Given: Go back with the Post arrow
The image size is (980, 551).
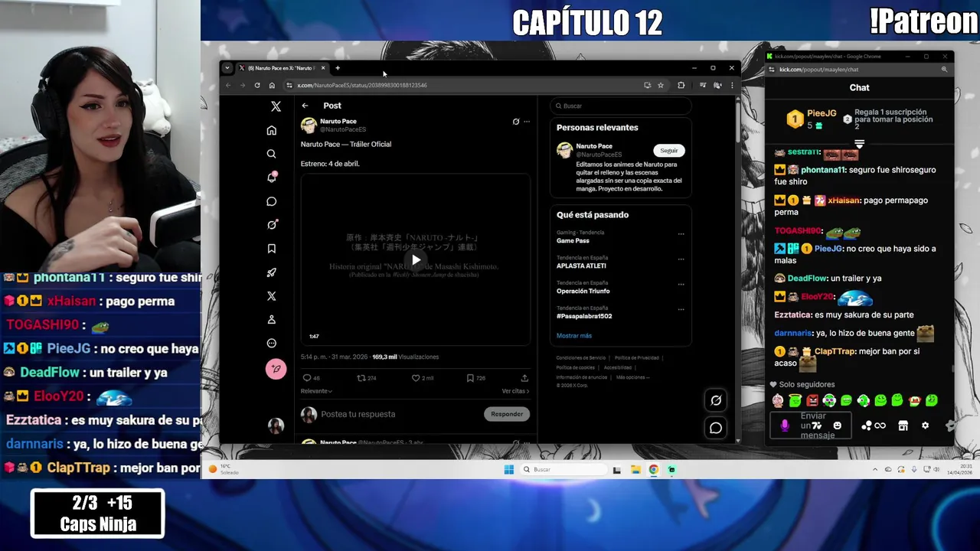Looking at the screenshot, I should click(x=305, y=106).
